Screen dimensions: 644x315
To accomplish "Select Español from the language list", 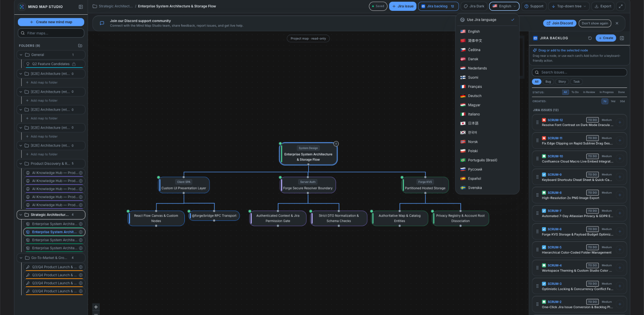I will [x=487, y=178].
